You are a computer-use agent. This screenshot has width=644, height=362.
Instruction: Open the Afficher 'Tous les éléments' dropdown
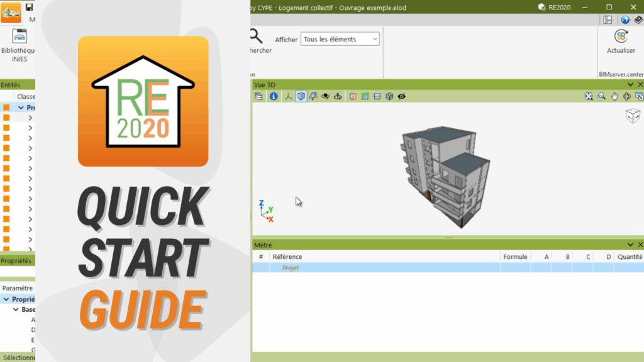340,39
